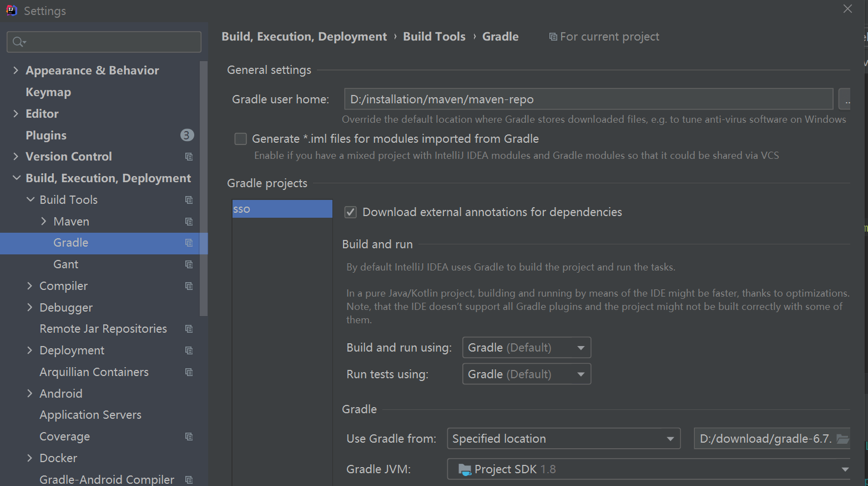Expand the Deployment node
868x486 pixels.
click(x=29, y=350)
